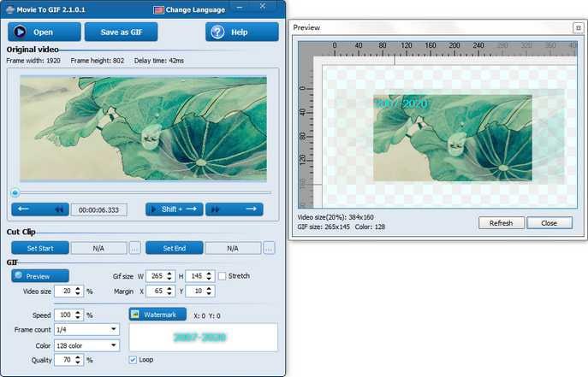
Task: Click the ellipsis button beside Set Start value
Action: pos(134,248)
